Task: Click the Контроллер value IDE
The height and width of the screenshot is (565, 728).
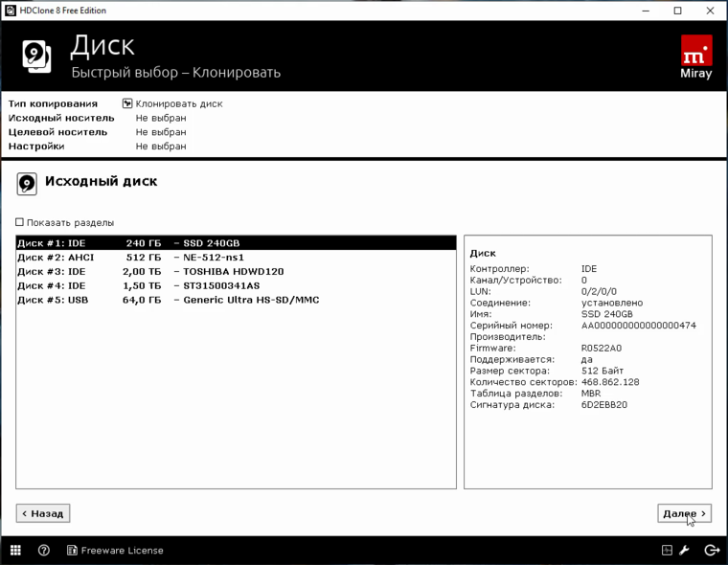Action: (x=589, y=269)
